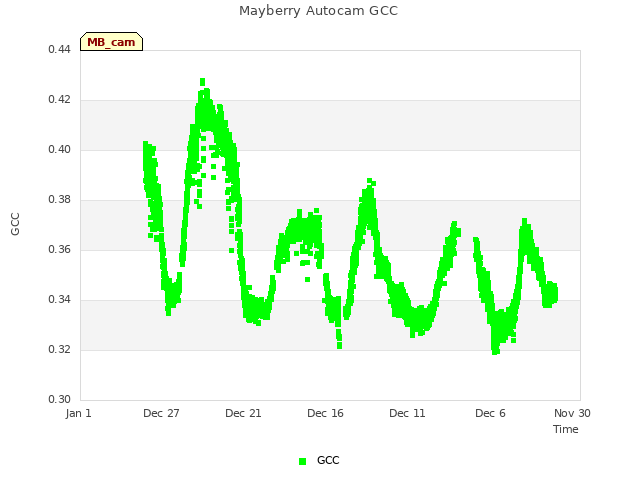The height and width of the screenshot is (480, 640).
Task: Click the 0.30 y-axis value
Action: tap(60, 399)
